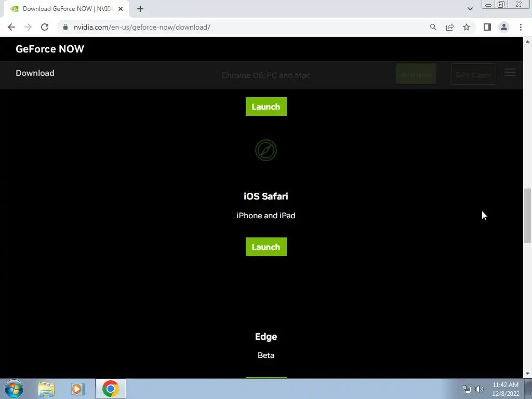Viewport: 532px width, 399px height.
Task: Click the scrollbar down arrow
Action: 527,374
